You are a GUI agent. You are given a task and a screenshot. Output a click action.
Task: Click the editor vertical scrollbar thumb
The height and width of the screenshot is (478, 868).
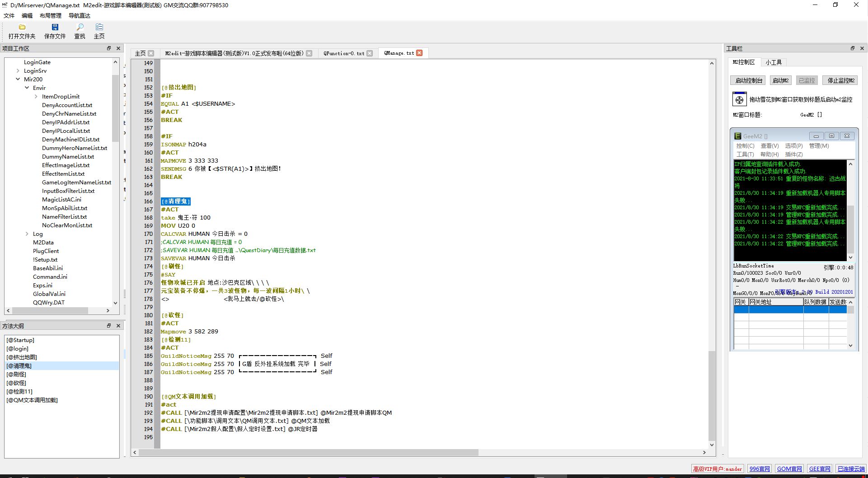tap(712, 395)
